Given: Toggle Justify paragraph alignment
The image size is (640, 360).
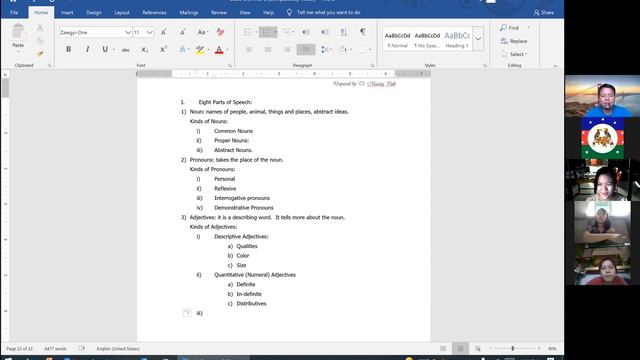Looking at the screenshot, I should click(x=306, y=49).
